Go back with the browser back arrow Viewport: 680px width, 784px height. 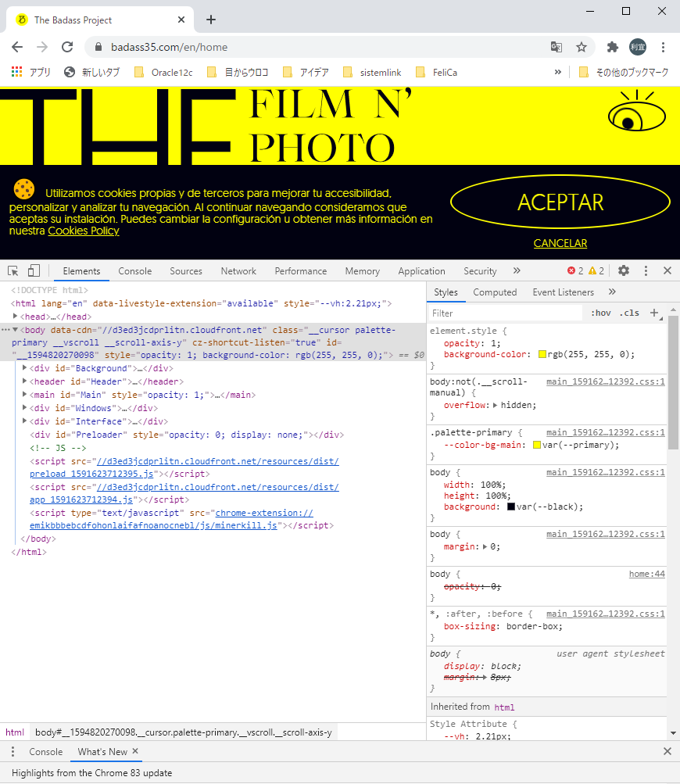pyautogui.click(x=17, y=47)
